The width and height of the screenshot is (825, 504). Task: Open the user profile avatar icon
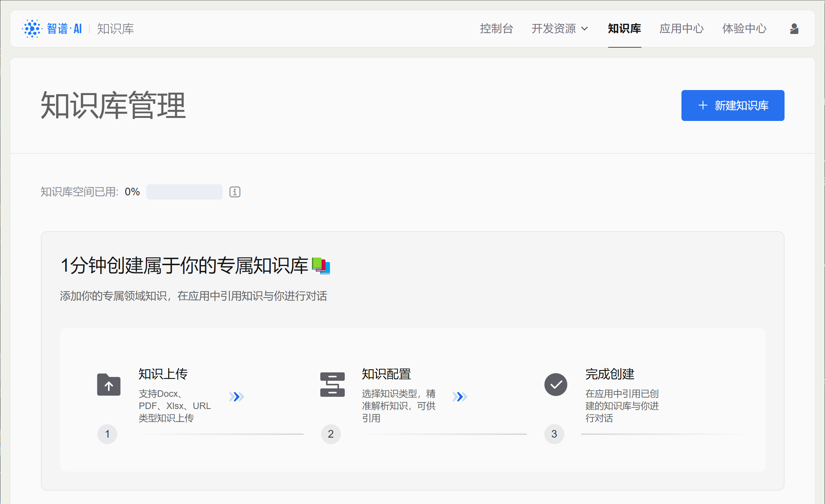[794, 29]
